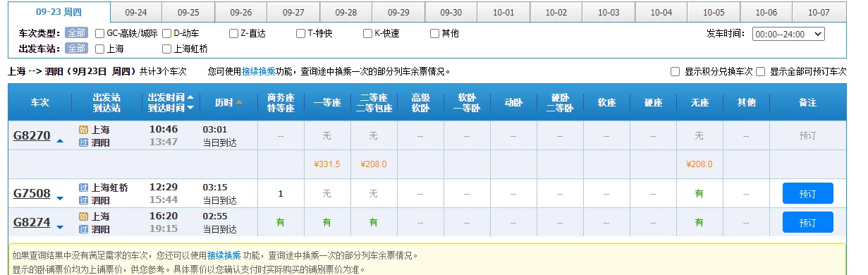Book train G7508 with 预订 button
Image resolution: width=868 pixels, height=275 pixels.
click(807, 193)
